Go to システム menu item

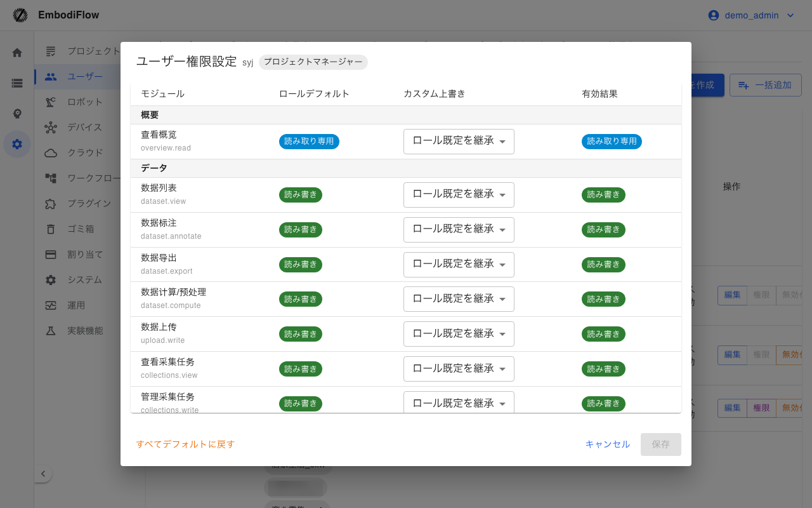pos(77,279)
